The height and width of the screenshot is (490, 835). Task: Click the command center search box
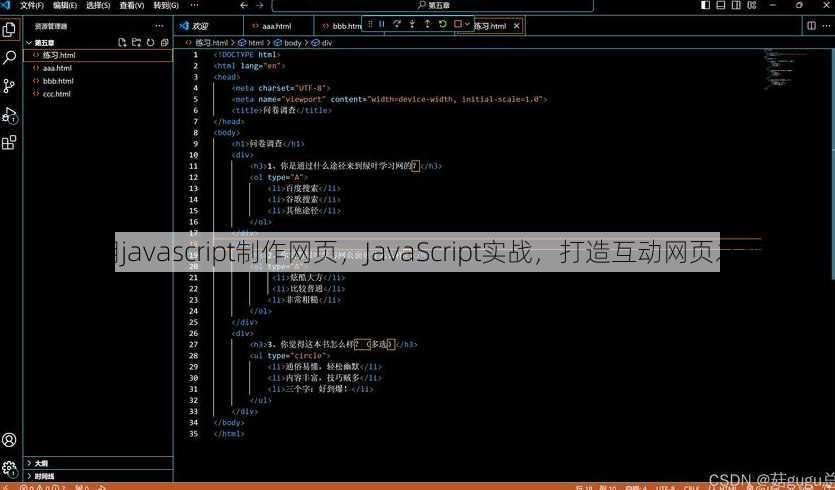(432, 5)
